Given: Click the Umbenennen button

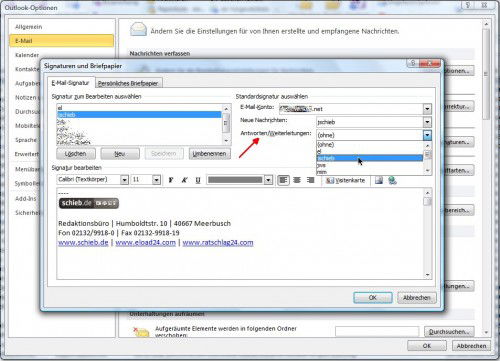Looking at the screenshot, I should point(209,154).
